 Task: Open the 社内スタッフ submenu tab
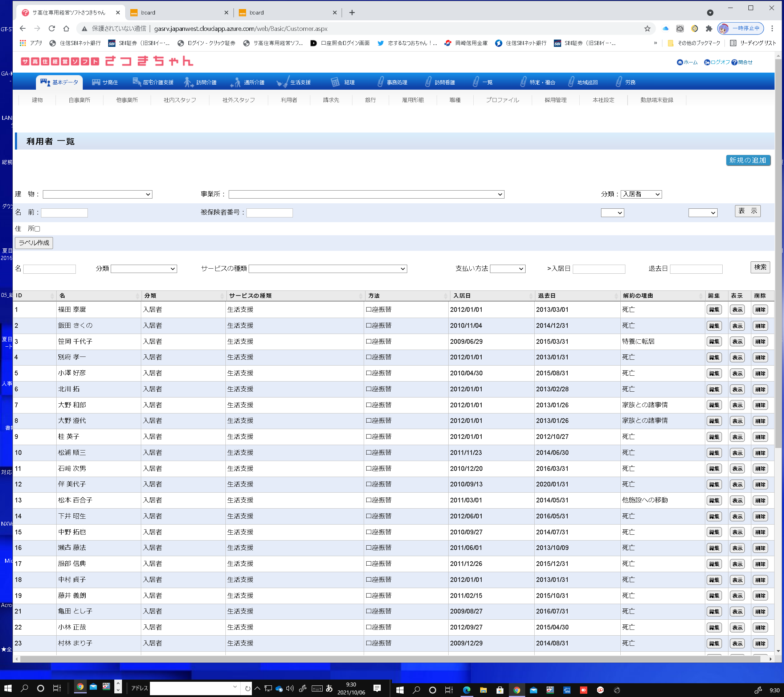pyautogui.click(x=180, y=100)
